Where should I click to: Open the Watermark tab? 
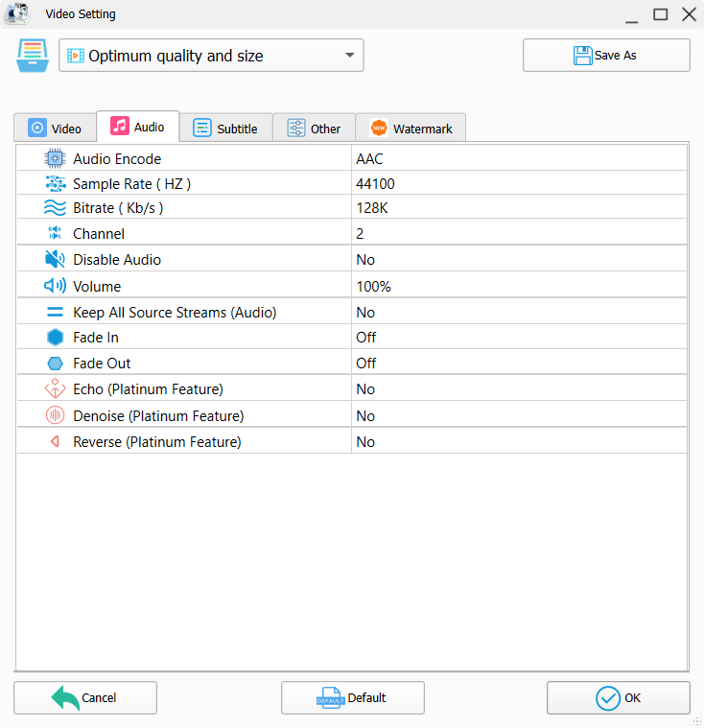click(411, 129)
